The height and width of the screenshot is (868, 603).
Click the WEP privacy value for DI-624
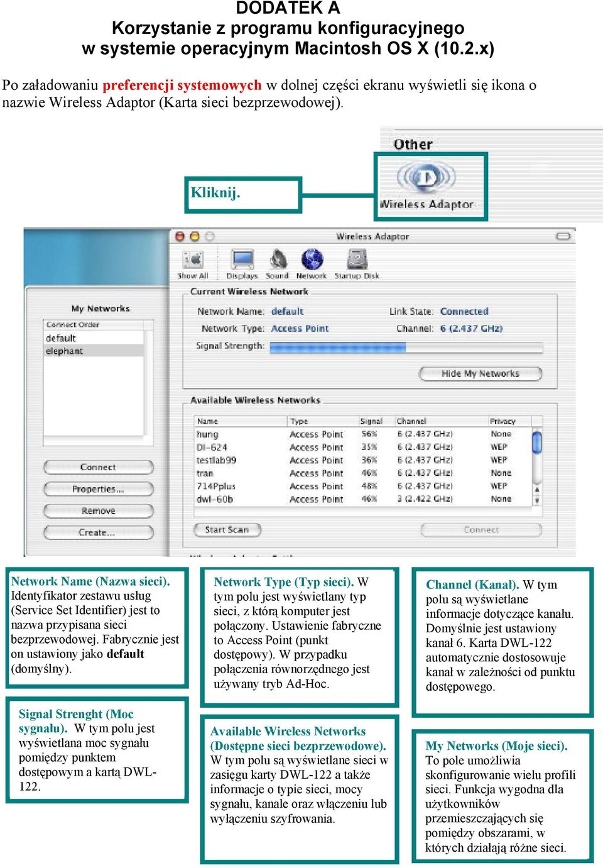[499, 448]
